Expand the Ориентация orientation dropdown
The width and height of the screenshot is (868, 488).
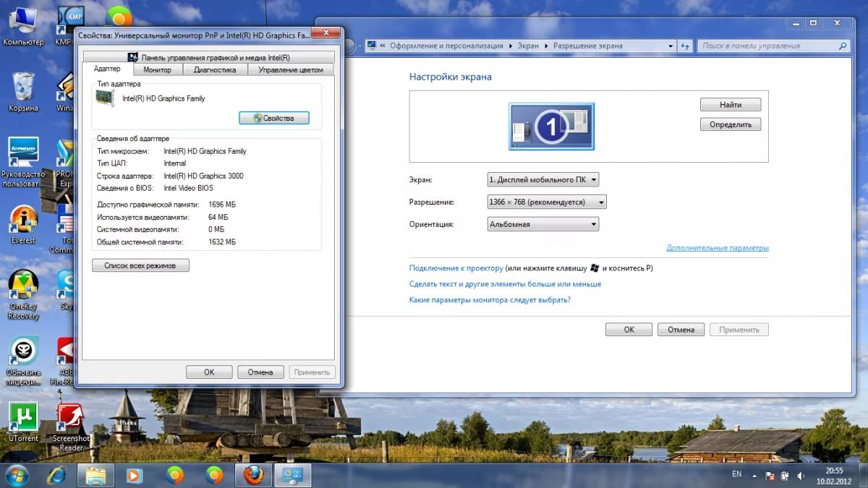[x=543, y=224]
